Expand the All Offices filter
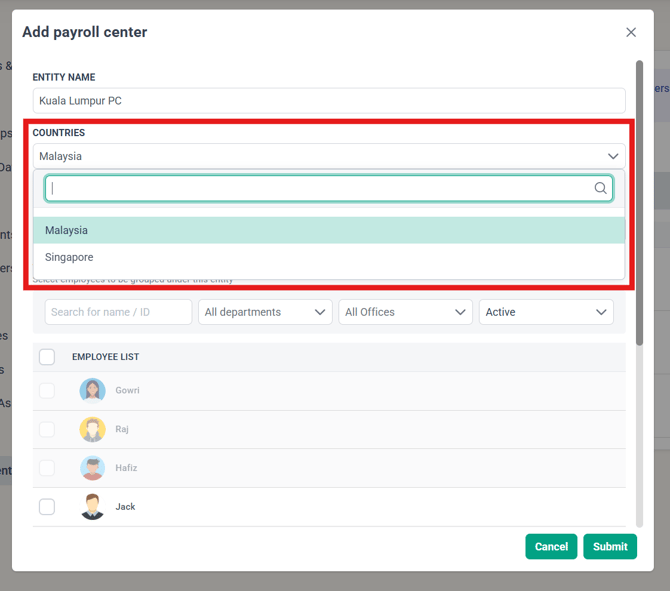Screen dimensions: 670x591 click(406, 312)
